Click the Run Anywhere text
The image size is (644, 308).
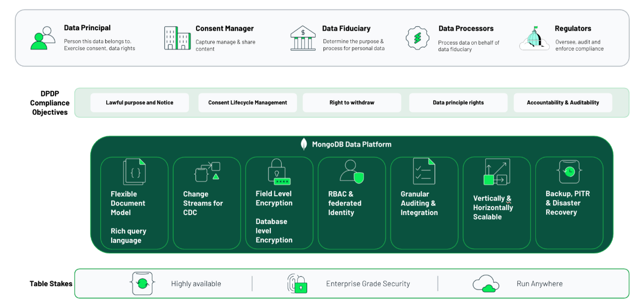coord(540,284)
